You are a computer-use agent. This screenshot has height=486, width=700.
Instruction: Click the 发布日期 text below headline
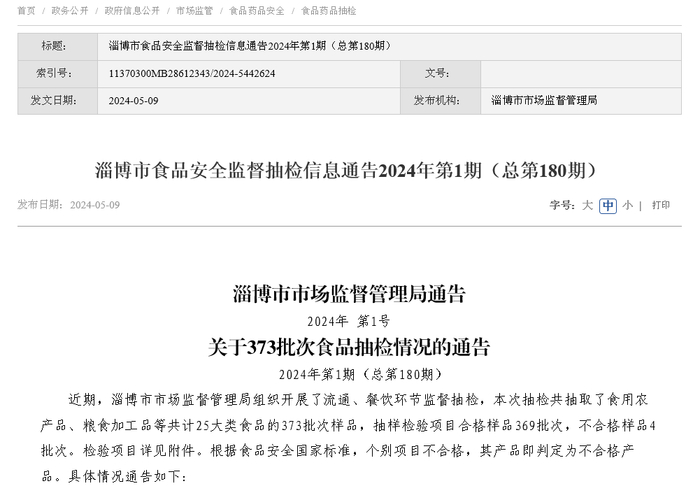click(69, 205)
